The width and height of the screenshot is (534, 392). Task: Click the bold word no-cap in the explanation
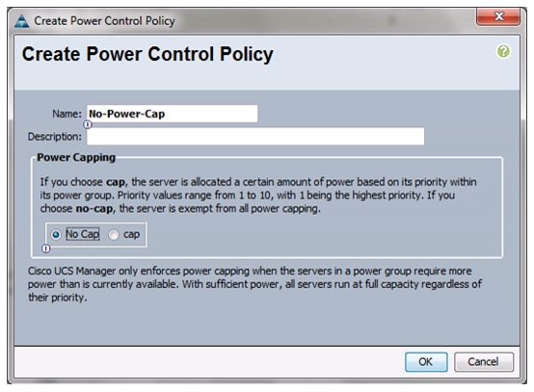click(94, 209)
